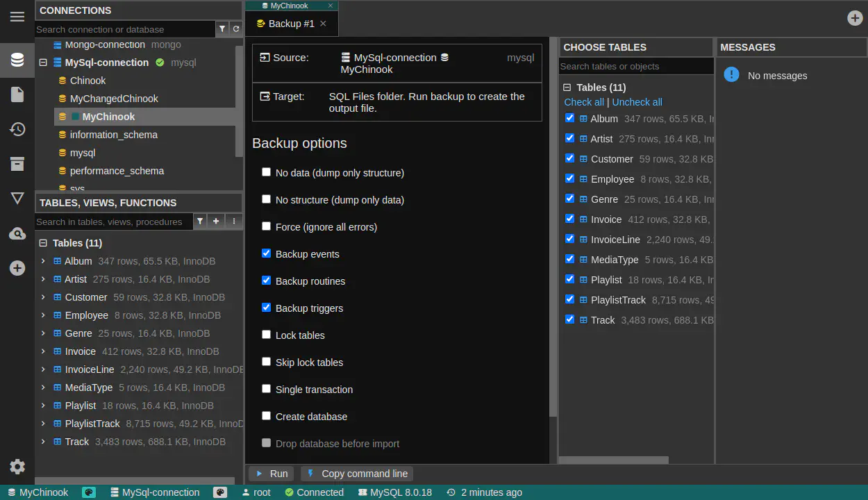This screenshot has width=868, height=500.
Task: Open the cloud connections sidebar icon
Action: point(17,234)
